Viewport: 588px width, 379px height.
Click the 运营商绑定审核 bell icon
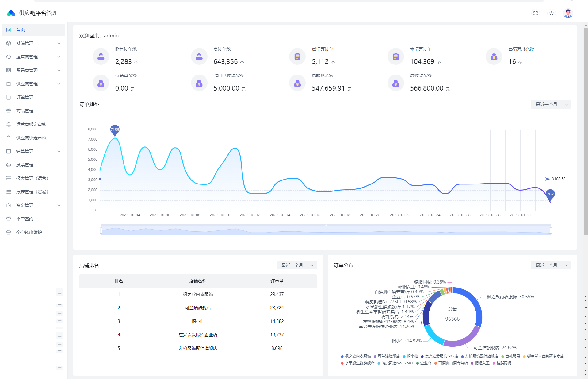click(x=9, y=124)
